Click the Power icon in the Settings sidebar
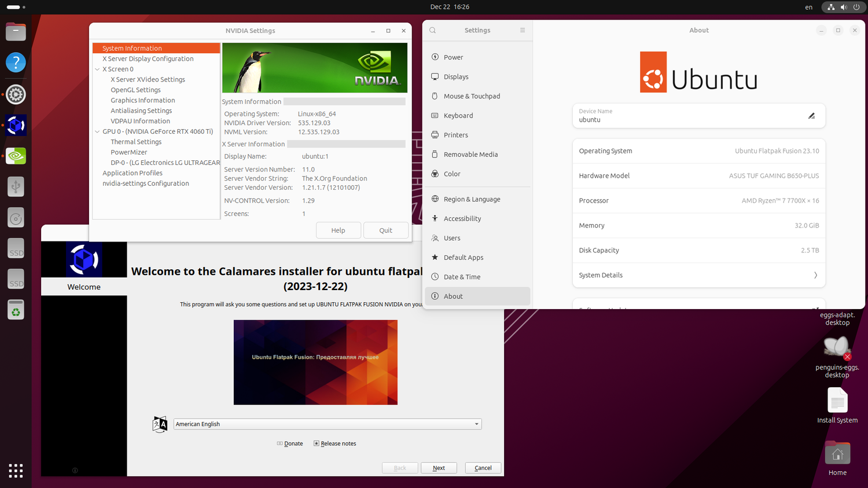868x488 pixels. point(435,57)
